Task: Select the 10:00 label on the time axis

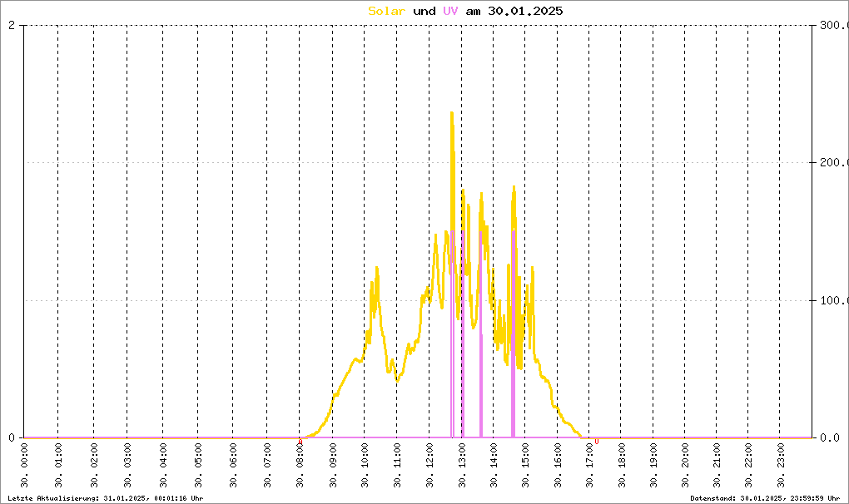Action: (365, 466)
